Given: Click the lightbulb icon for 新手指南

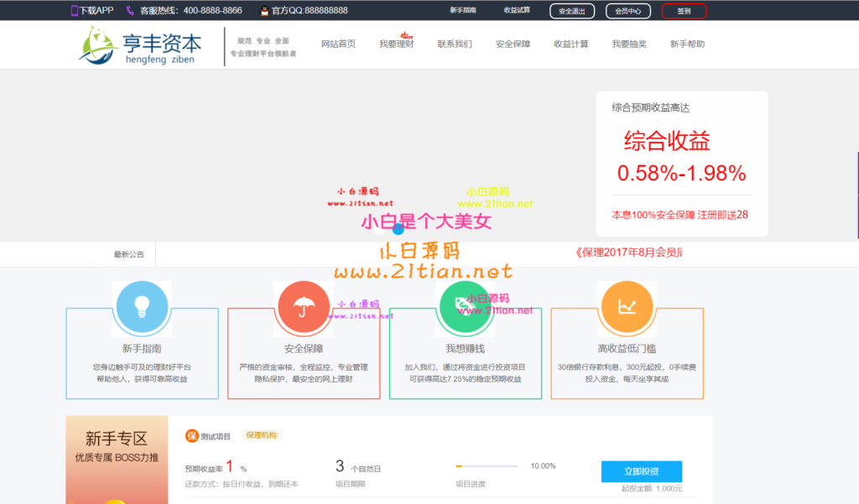Looking at the screenshot, I should [143, 308].
